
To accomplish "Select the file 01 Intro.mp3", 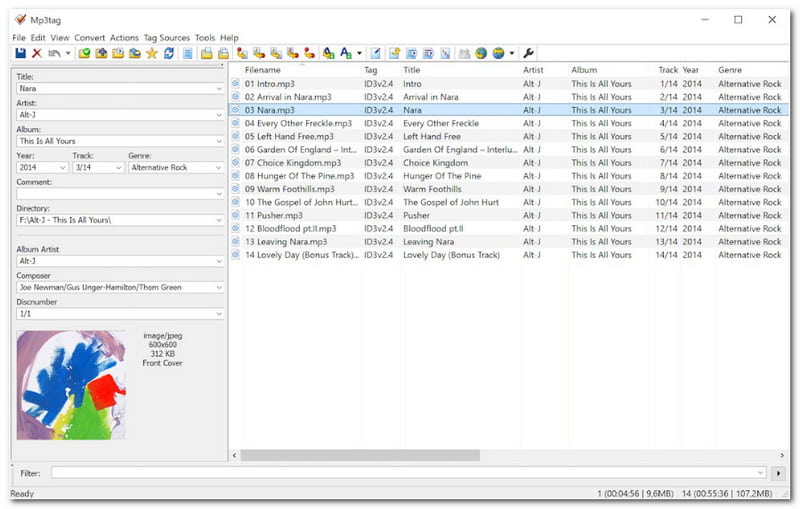I will click(x=269, y=84).
